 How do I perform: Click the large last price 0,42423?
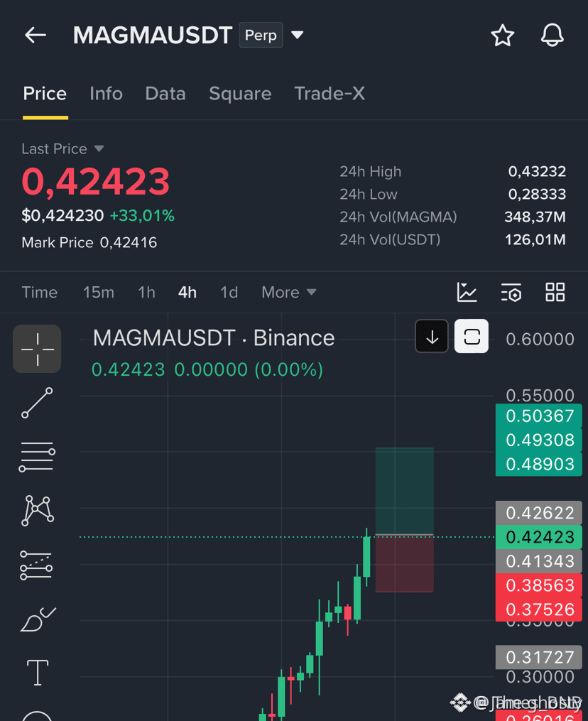pos(96,182)
